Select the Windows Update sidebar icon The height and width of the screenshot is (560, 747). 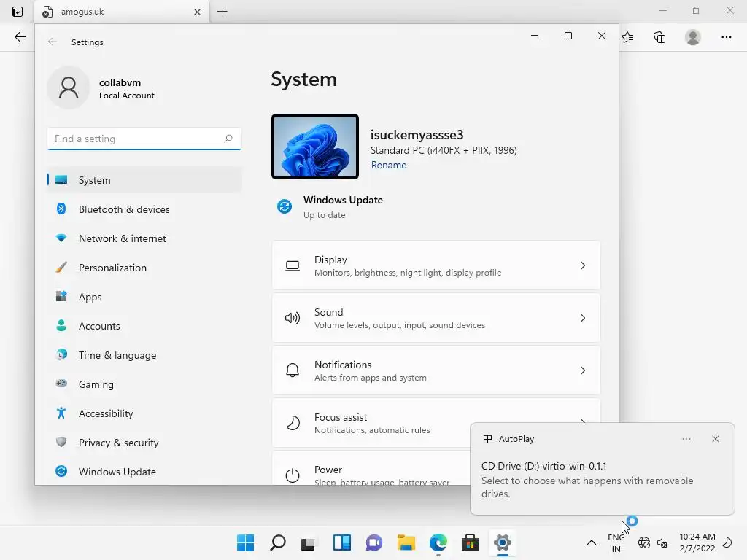[x=61, y=471]
